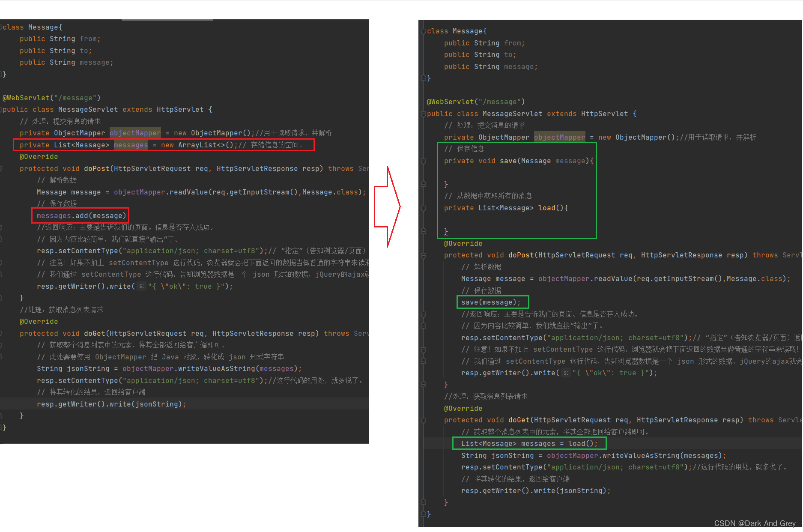Collapse the class Message fold marker in right editor
This screenshot has height=532, width=803.
[423, 31]
